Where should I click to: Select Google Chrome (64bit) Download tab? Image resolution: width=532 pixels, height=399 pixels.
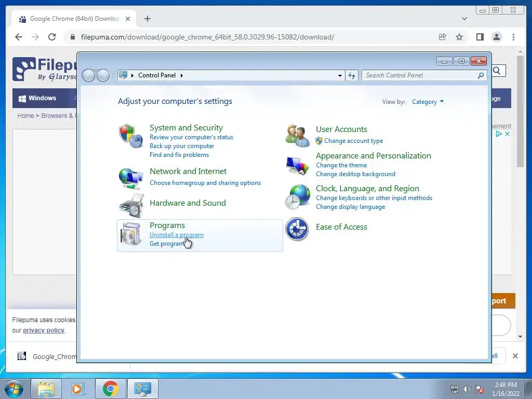coord(74,19)
